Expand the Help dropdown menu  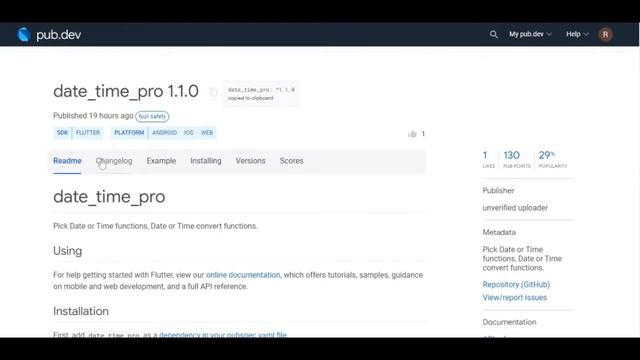[x=577, y=34]
